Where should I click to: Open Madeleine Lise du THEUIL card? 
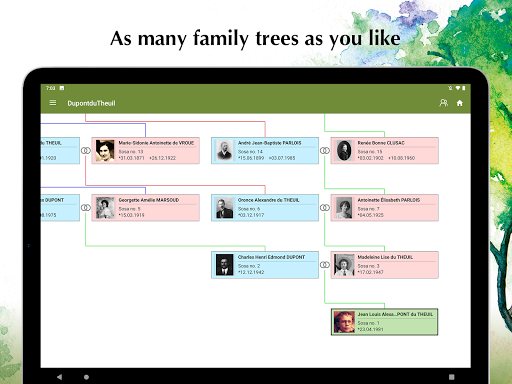click(x=384, y=265)
